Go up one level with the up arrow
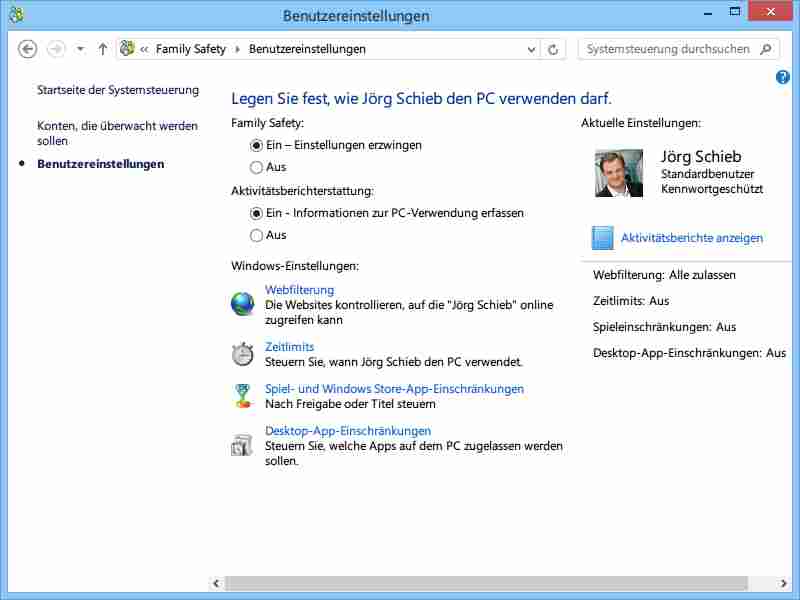 103,49
